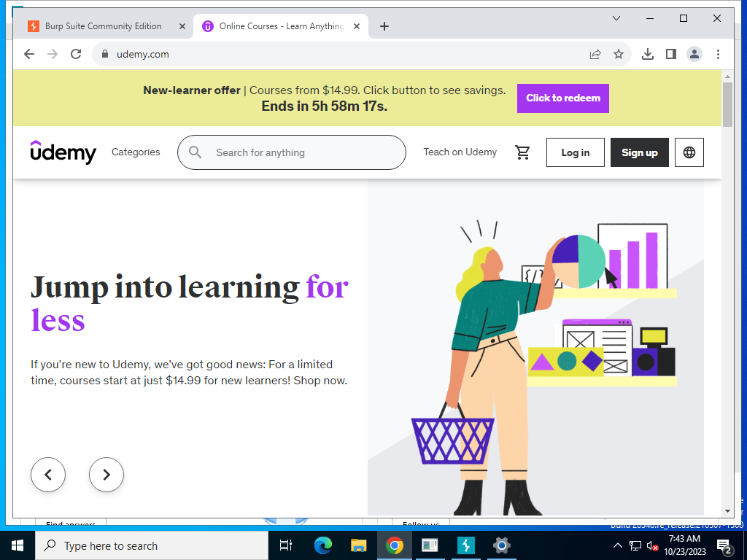The height and width of the screenshot is (560, 747).
Task: Open the Settings gear taskbar app
Action: [x=501, y=545]
